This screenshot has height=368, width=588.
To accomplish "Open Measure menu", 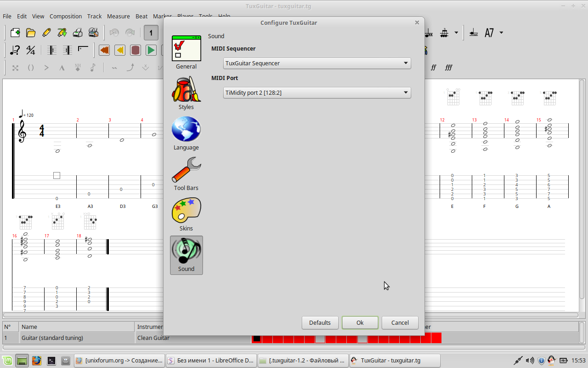I will [x=119, y=16].
